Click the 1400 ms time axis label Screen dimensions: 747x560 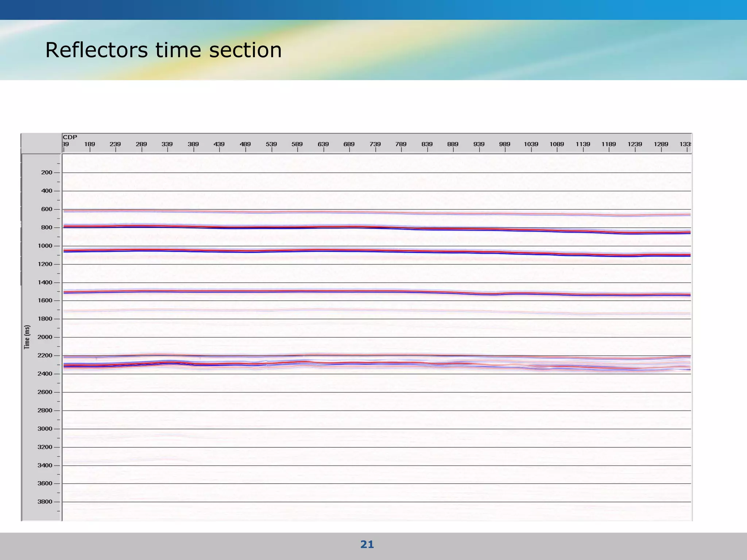pyautogui.click(x=45, y=283)
